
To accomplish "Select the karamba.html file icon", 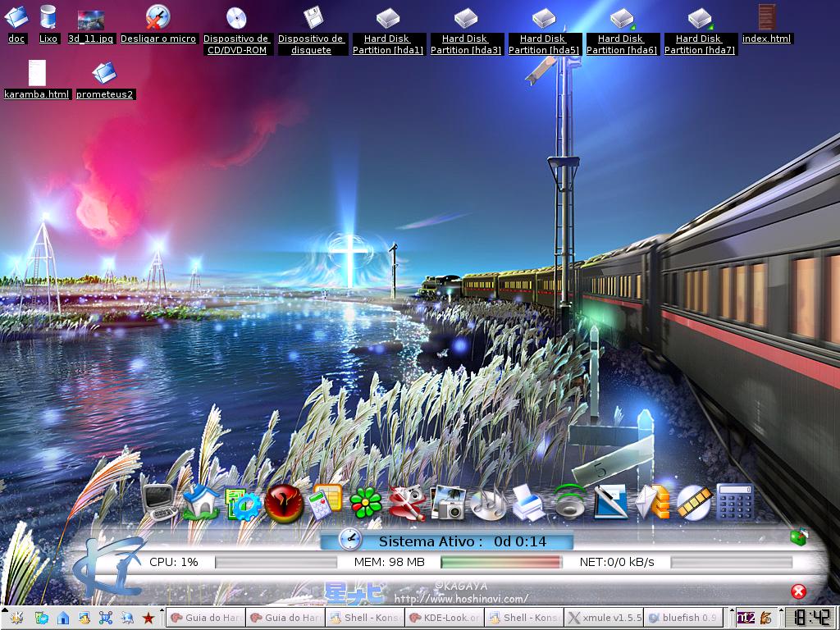I will tap(37, 72).
